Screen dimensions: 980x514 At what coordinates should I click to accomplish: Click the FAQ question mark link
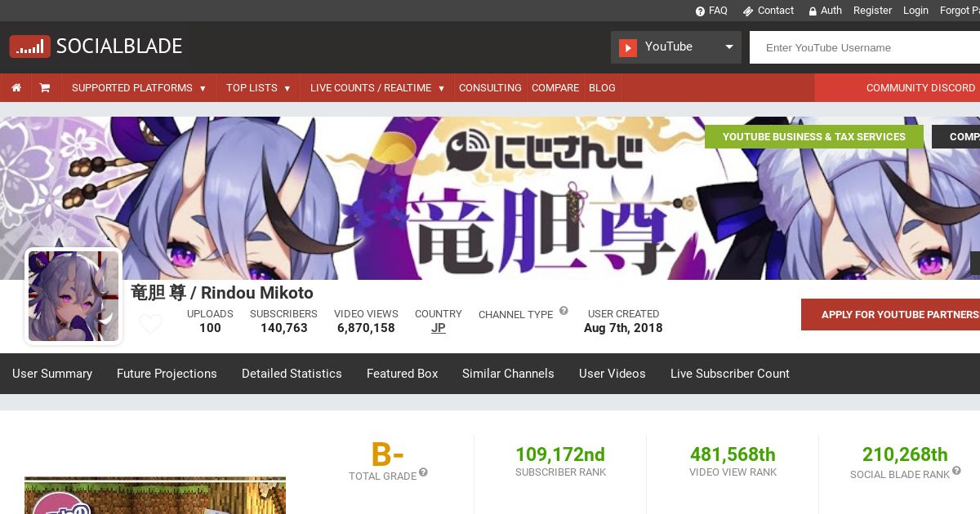(x=711, y=11)
